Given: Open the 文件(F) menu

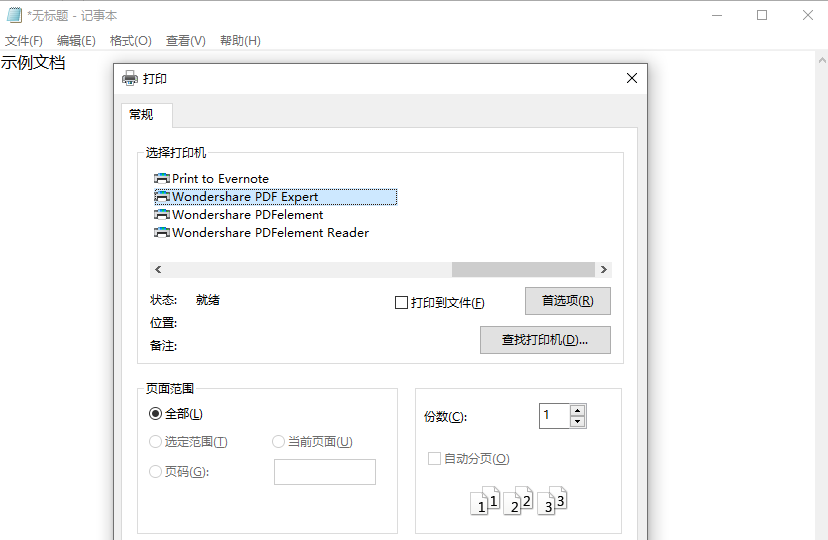Looking at the screenshot, I should (x=24, y=41).
